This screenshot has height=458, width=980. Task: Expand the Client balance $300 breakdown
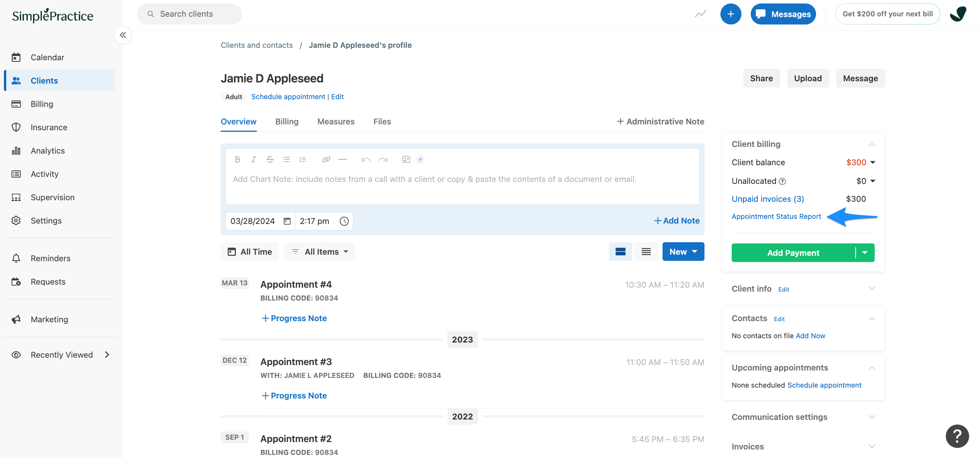[873, 162]
